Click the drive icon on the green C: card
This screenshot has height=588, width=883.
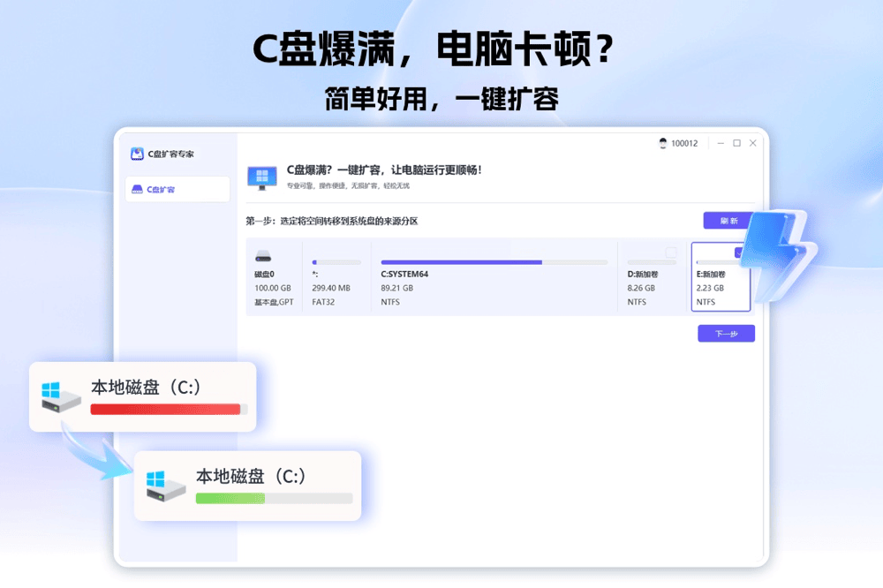tap(166, 486)
